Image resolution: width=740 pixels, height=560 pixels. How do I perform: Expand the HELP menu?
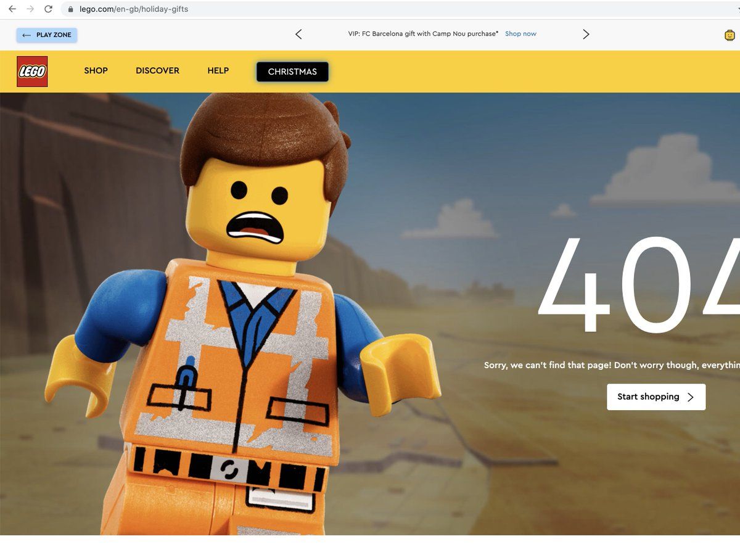point(218,71)
